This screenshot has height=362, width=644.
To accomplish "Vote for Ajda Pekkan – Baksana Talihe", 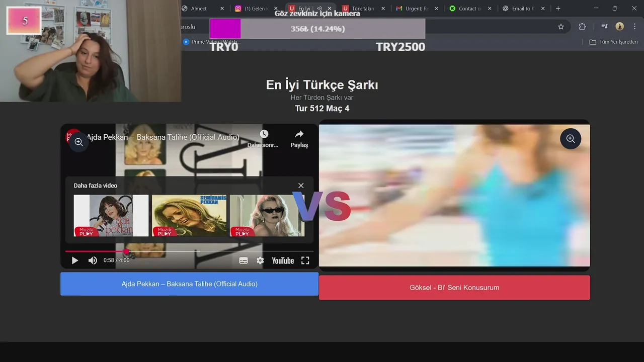I will pos(189,284).
